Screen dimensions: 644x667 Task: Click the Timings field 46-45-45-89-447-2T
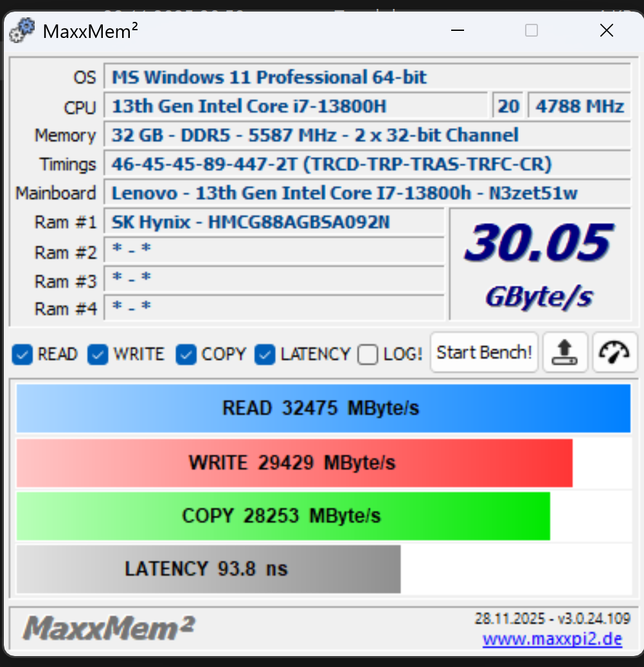(x=367, y=164)
